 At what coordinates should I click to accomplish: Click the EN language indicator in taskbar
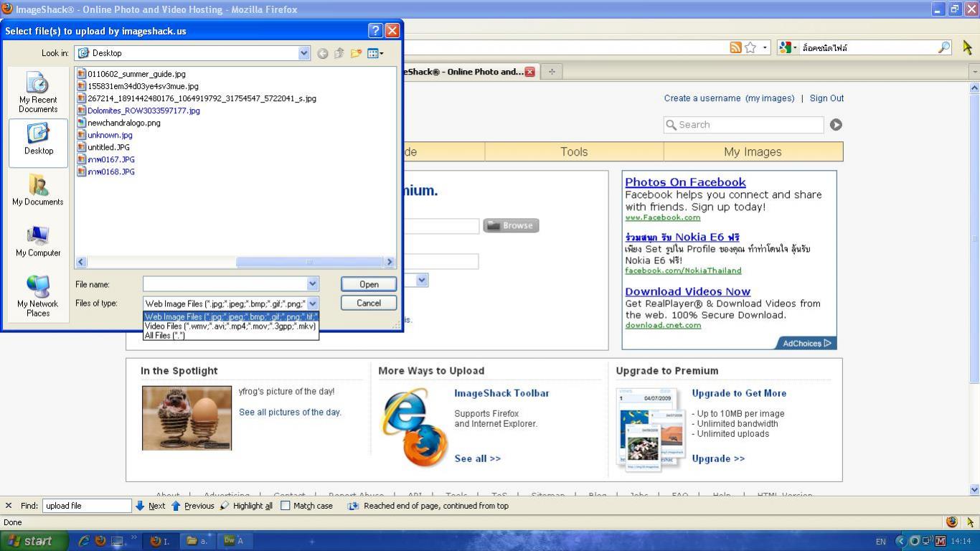[x=880, y=542]
